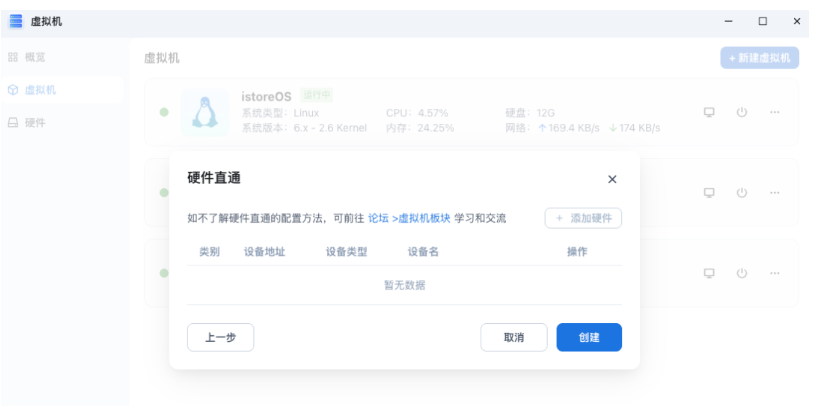Select 虚拟机 in the left sidebar

click(40, 90)
